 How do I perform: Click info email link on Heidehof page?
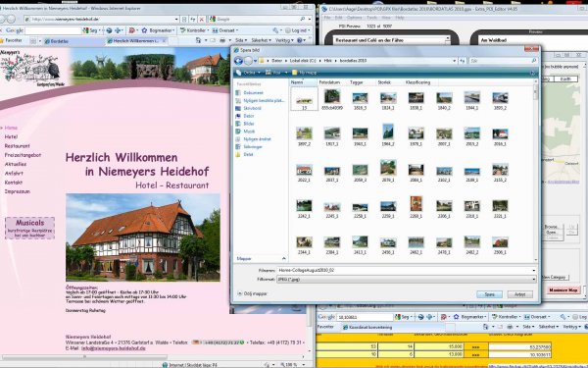pyautogui.click(x=114, y=348)
